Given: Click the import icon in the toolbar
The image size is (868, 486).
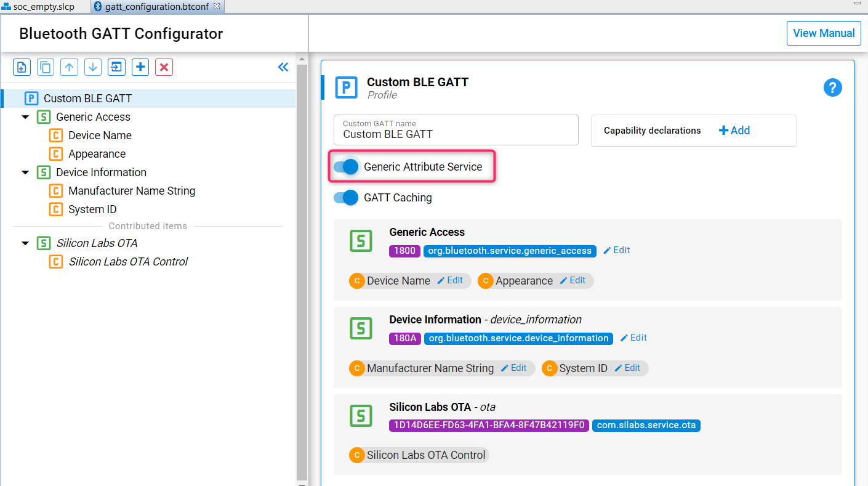Looking at the screenshot, I should pyautogui.click(x=116, y=67).
